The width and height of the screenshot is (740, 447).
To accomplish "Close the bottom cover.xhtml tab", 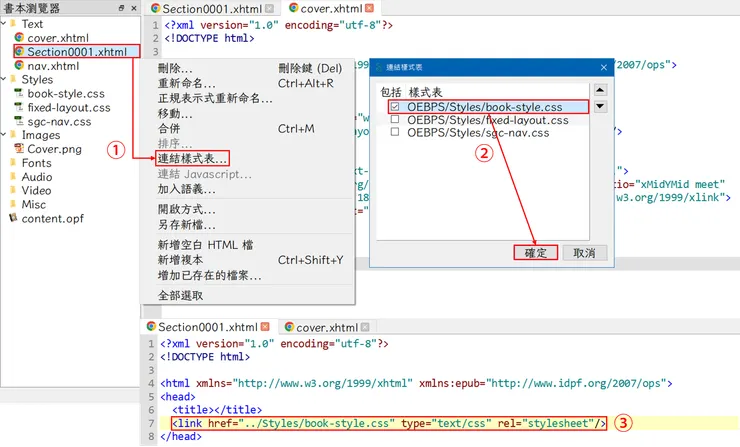I will pos(365,327).
